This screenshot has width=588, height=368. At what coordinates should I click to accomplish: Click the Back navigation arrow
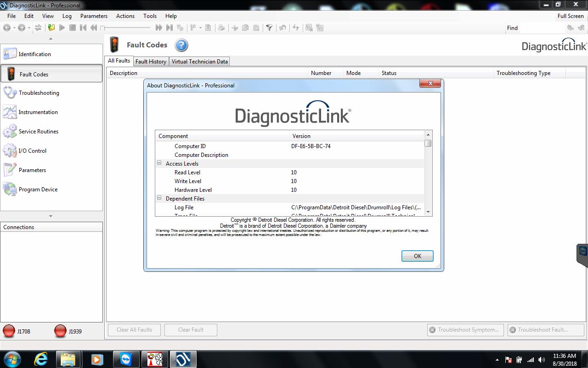[6, 28]
